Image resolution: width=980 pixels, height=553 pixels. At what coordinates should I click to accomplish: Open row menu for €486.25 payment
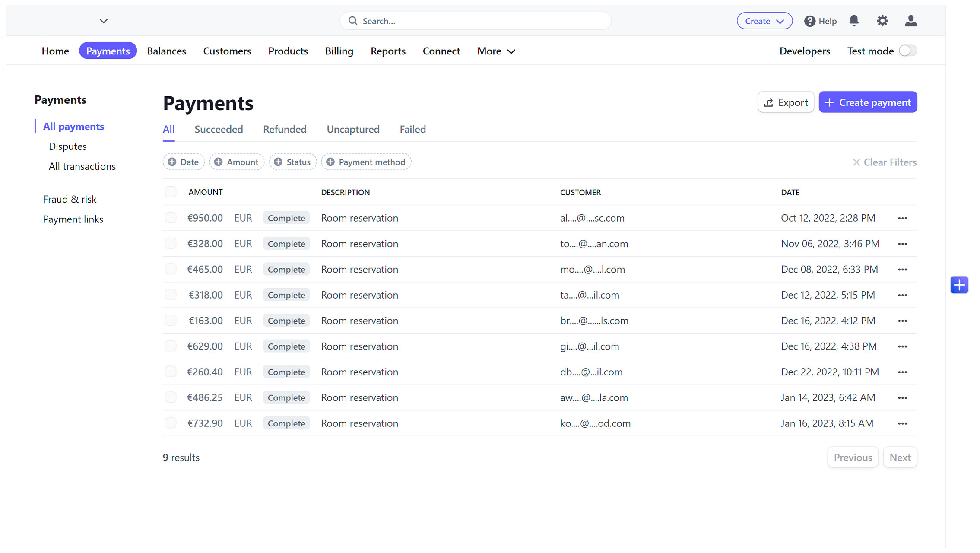click(x=902, y=398)
